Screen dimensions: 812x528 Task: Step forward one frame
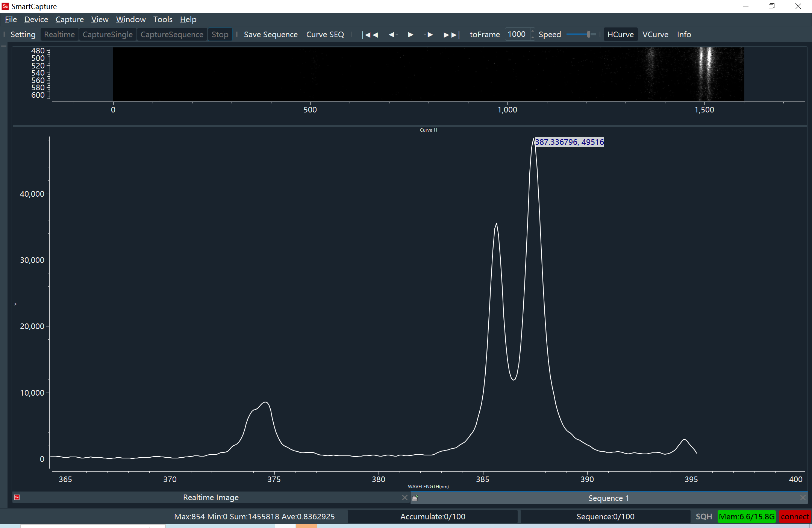coord(428,35)
